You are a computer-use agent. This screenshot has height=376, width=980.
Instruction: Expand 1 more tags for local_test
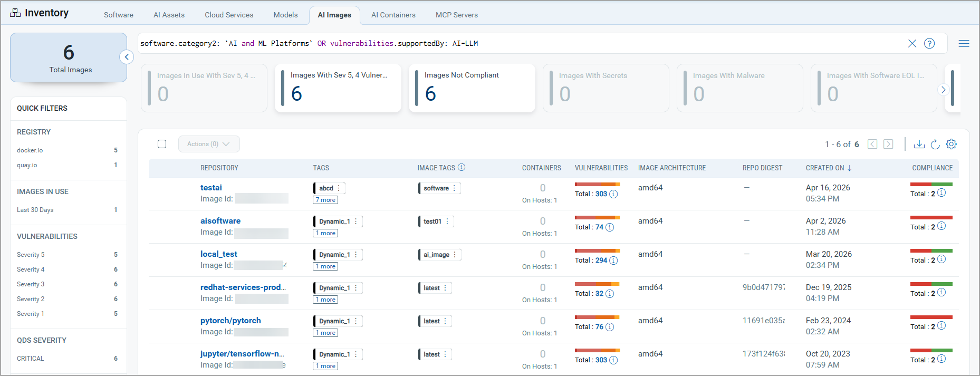[325, 266]
